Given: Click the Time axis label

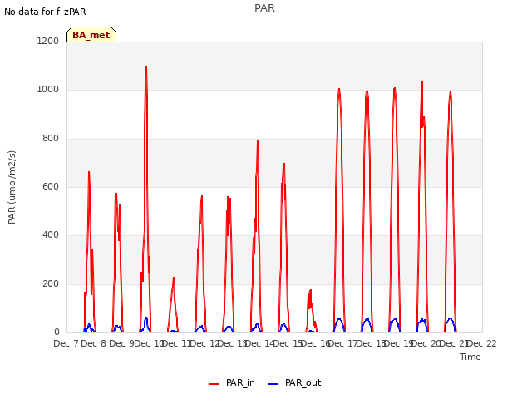Looking at the screenshot, I should [470, 357].
